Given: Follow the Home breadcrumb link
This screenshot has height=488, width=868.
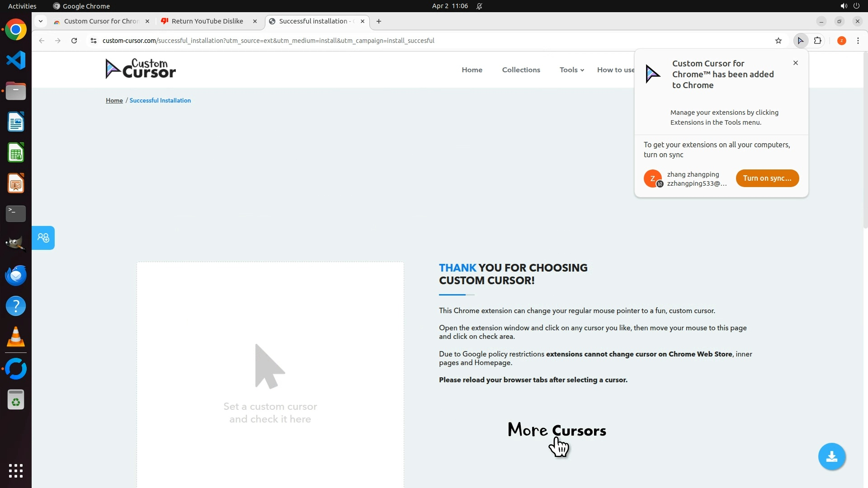Looking at the screenshot, I should pos(114,100).
